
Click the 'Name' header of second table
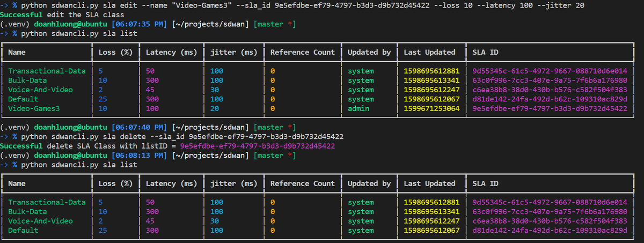point(17,183)
